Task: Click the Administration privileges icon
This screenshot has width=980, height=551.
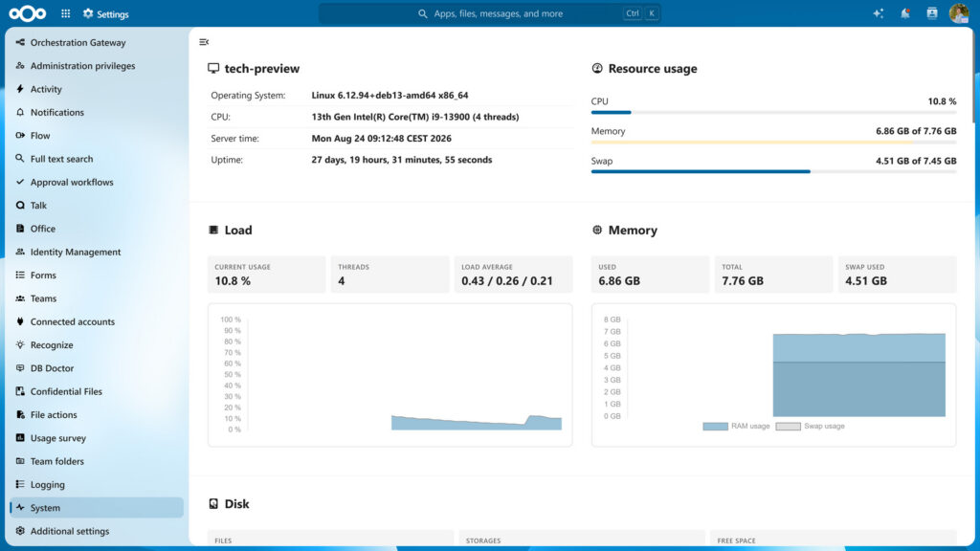Action: tap(20, 66)
